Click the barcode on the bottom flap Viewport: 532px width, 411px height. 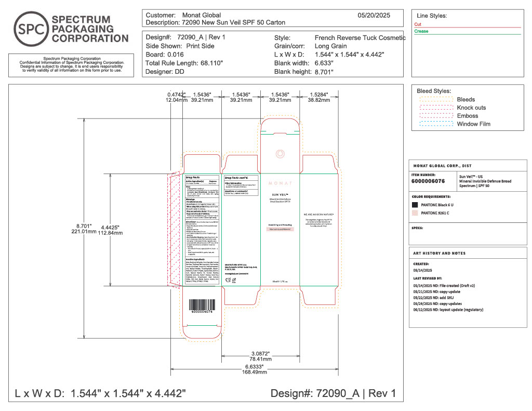202,304
